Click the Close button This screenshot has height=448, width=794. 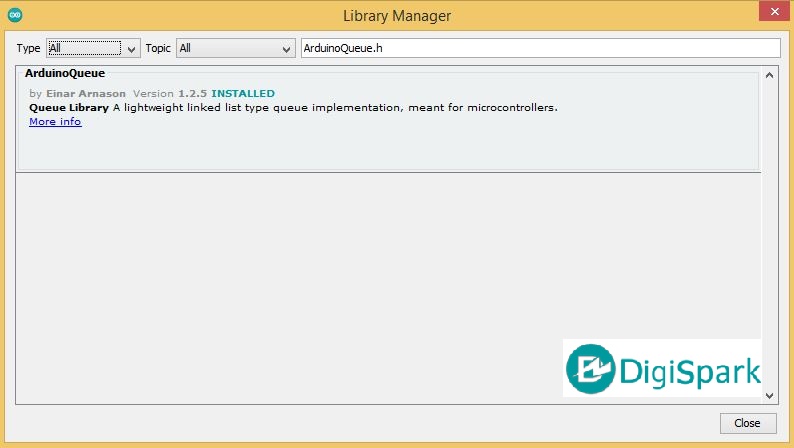(747, 423)
